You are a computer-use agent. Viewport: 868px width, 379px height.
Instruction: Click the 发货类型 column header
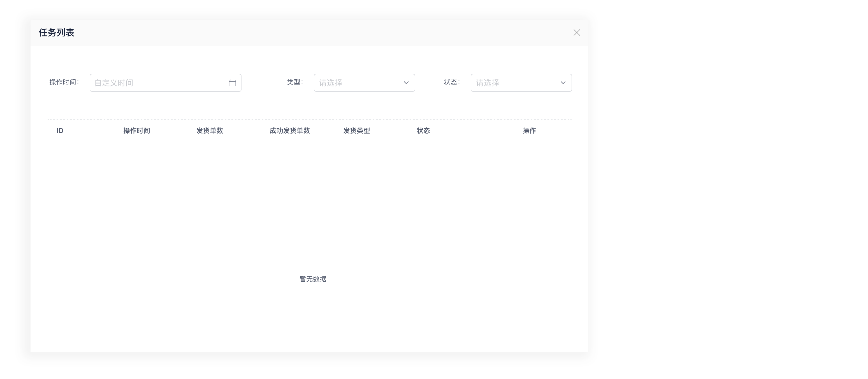click(356, 131)
